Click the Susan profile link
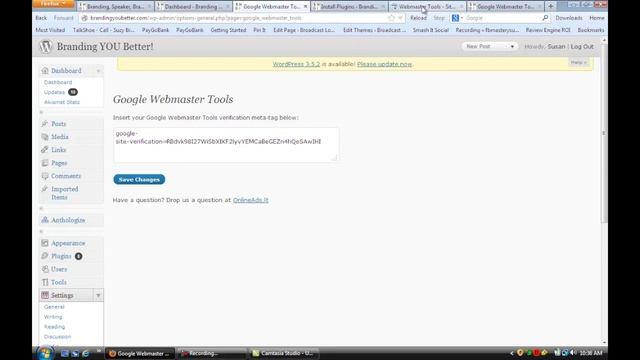The image size is (640, 360). 556,47
